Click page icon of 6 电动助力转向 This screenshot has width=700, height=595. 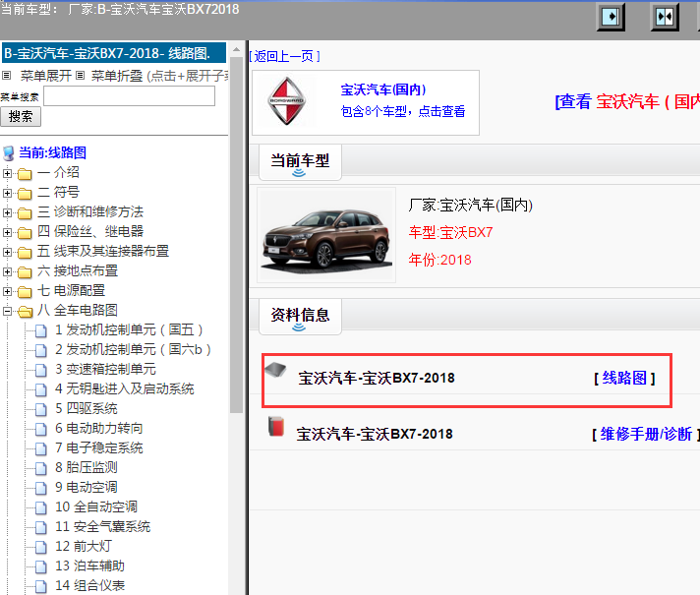coord(41,429)
